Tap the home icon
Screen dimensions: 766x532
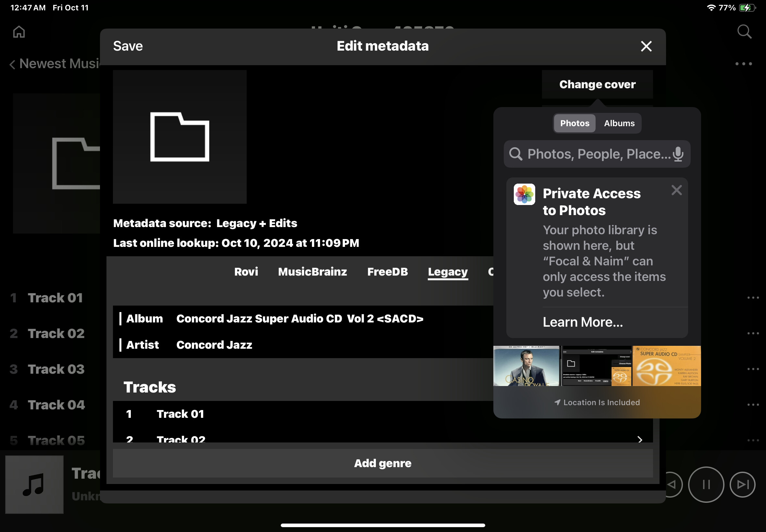point(19,32)
